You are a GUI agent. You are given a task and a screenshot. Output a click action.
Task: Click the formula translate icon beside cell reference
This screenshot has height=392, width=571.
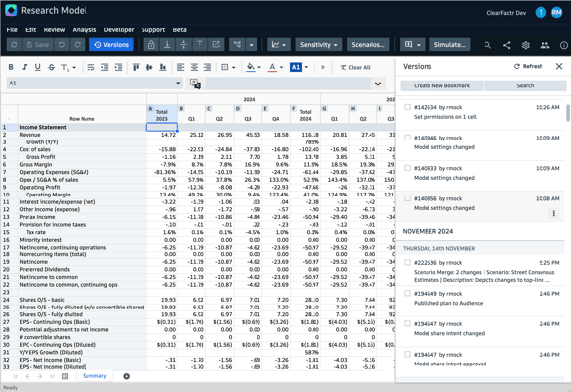pos(196,84)
